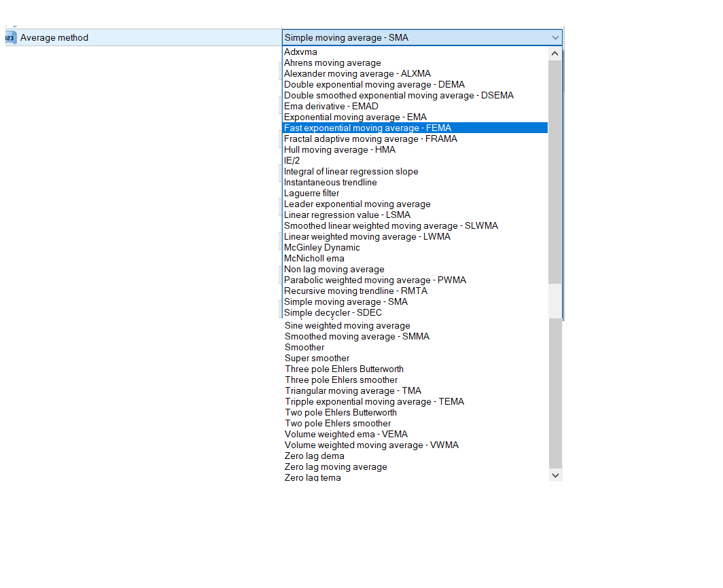Open the Average method combo box arrow
The image size is (723, 588).
555,38
